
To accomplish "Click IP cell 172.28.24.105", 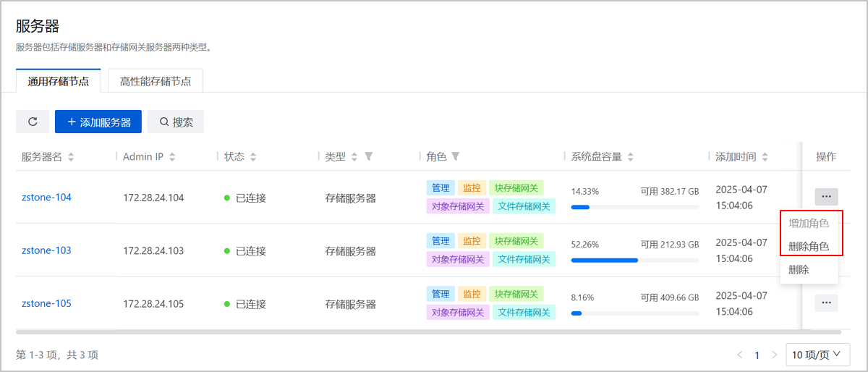I will click(153, 304).
